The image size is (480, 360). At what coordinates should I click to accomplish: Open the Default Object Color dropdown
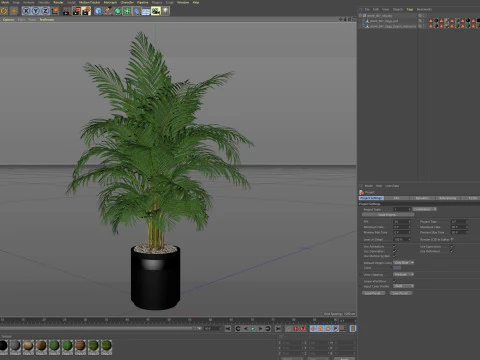click(x=404, y=263)
